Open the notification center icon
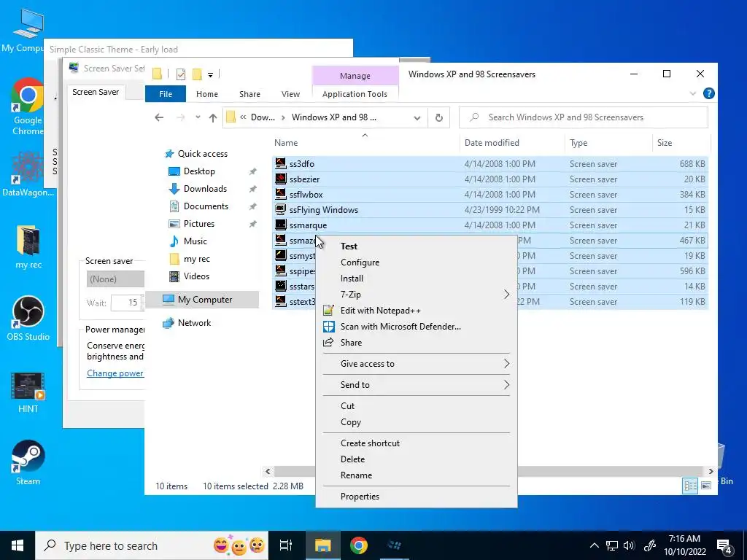The image size is (747, 560). (724, 546)
